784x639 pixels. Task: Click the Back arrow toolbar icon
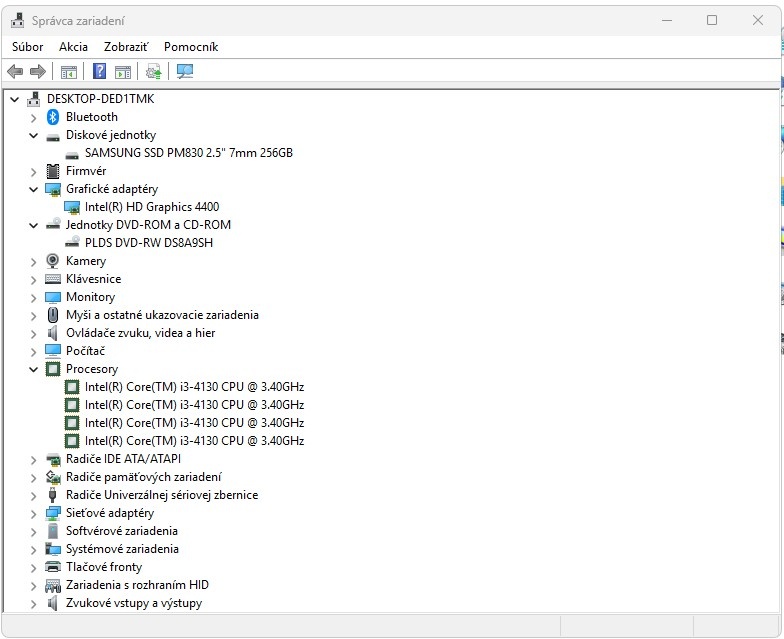pos(15,72)
